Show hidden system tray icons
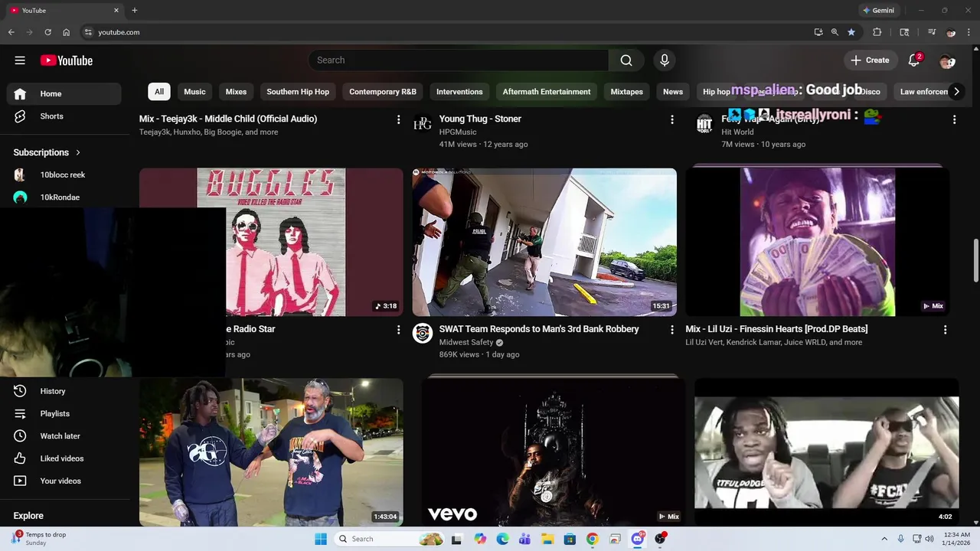980x551 pixels. (x=884, y=539)
